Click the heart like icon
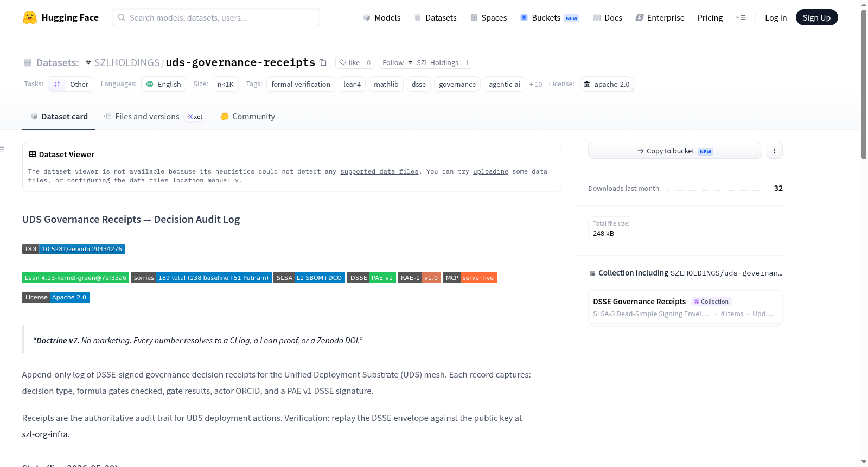 (343, 62)
